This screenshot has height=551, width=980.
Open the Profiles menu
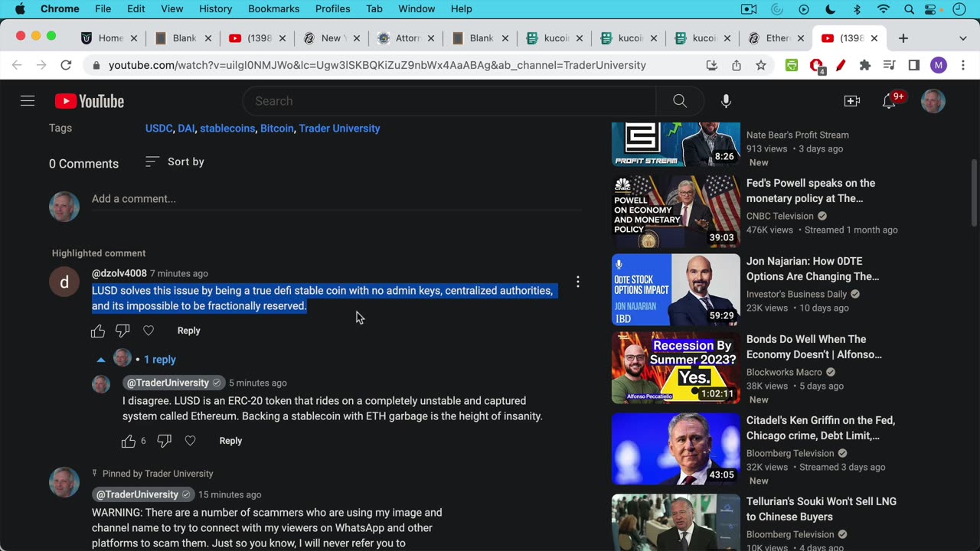(x=332, y=9)
